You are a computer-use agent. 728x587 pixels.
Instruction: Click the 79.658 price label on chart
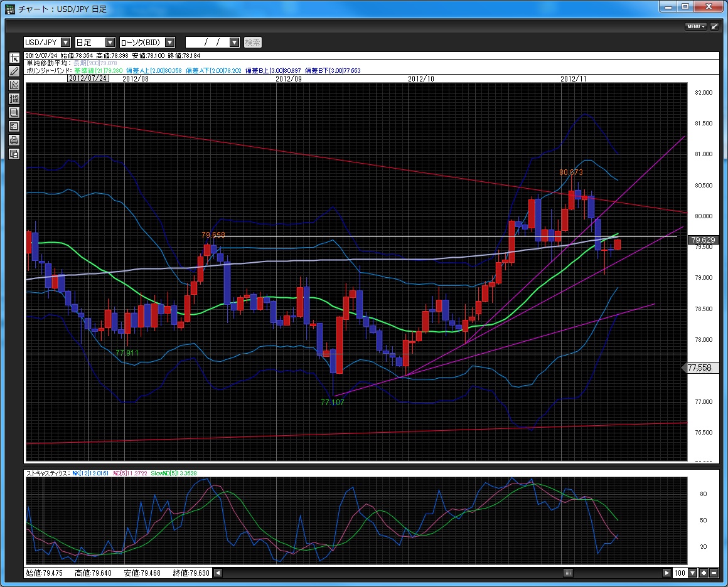click(213, 235)
